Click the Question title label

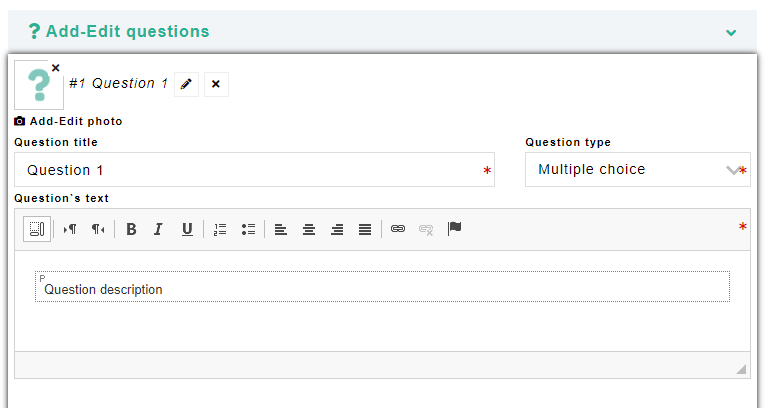[x=56, y=142]
